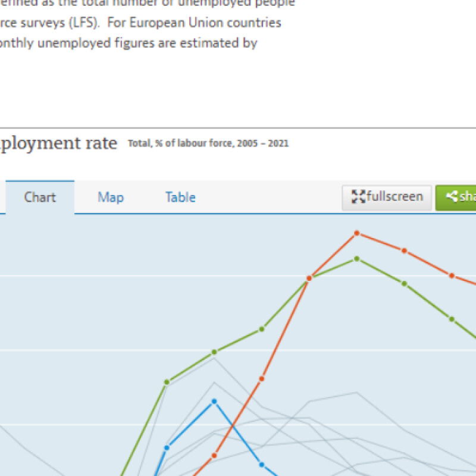Click the rightmost visible green data point
The width and height of the screenshot is (476, 476).
(x=452, y=319)
